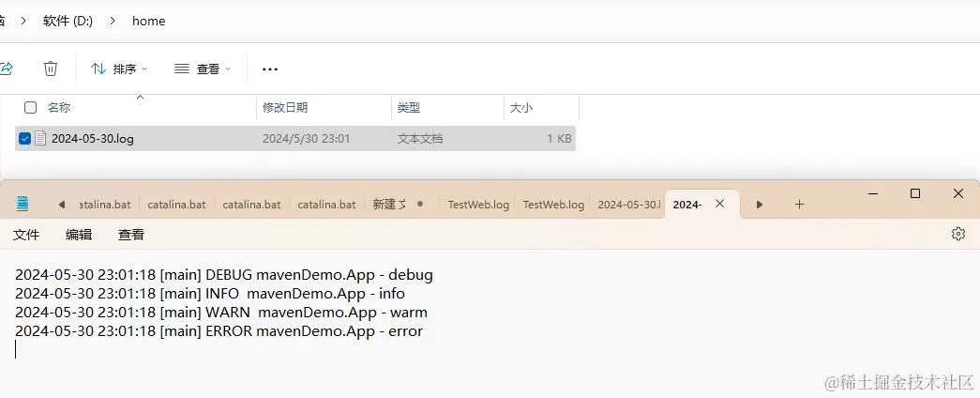Click the 2024-05-30.log file icon
980x398 pixels.
click(x=40, y=138)
